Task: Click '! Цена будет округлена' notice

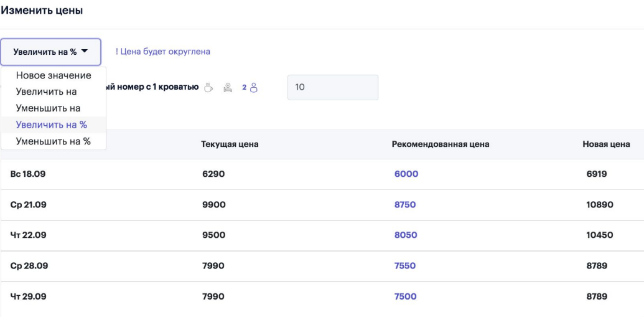Action: tap(162, 52)
